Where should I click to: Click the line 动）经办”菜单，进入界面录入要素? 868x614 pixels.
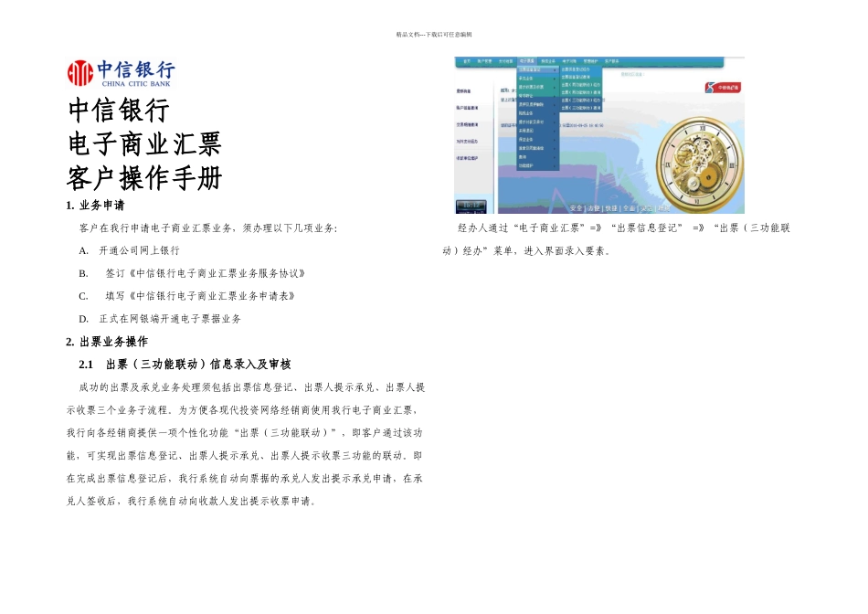coord(526,250)
